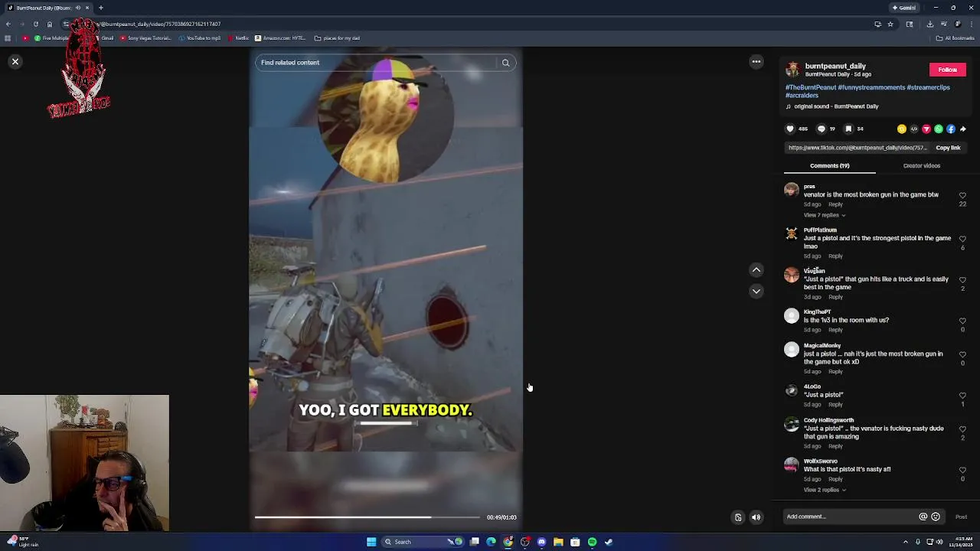Open the embed code icon
The width and height of the screenshot is (980, 551).
[x=913, y=129]
